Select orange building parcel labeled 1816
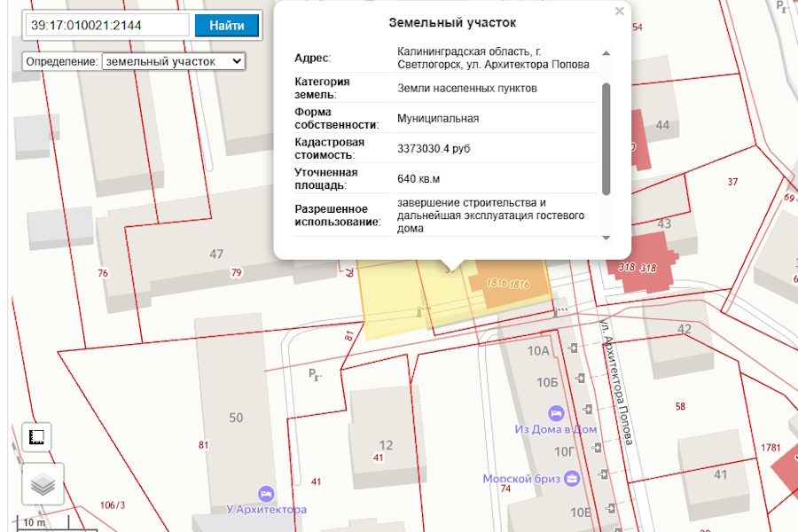Viewport: 798px width, 532px height. point(509,284)
